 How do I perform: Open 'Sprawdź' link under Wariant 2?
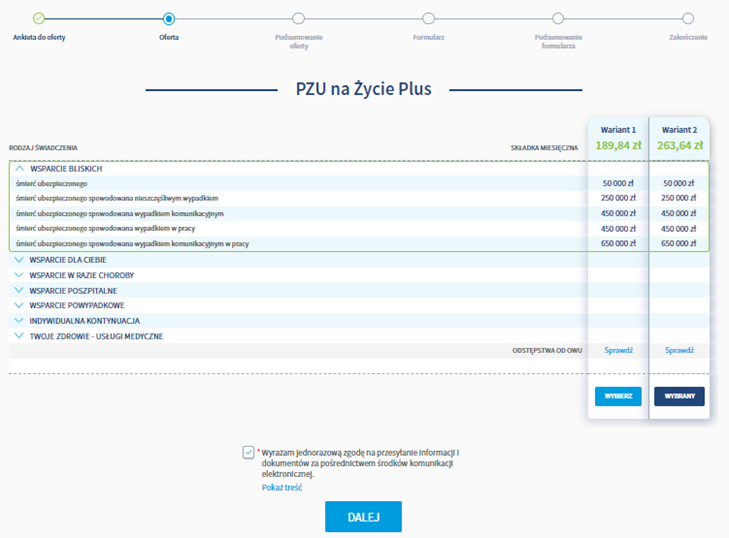click(679, 350)
